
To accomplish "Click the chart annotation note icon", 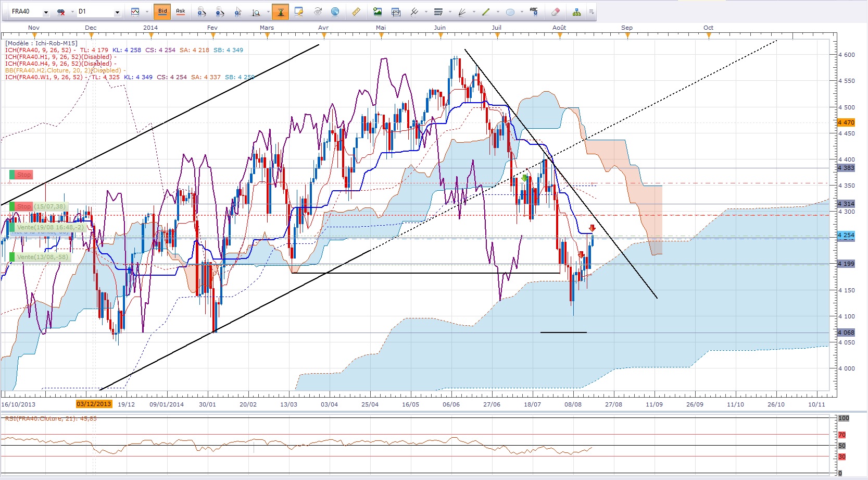I will (298, 11).
